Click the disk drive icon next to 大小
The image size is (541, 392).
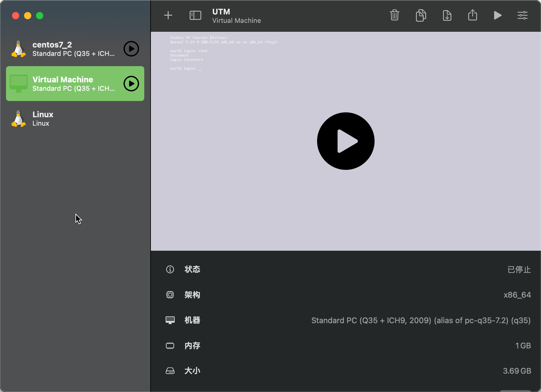pos(170,371)
